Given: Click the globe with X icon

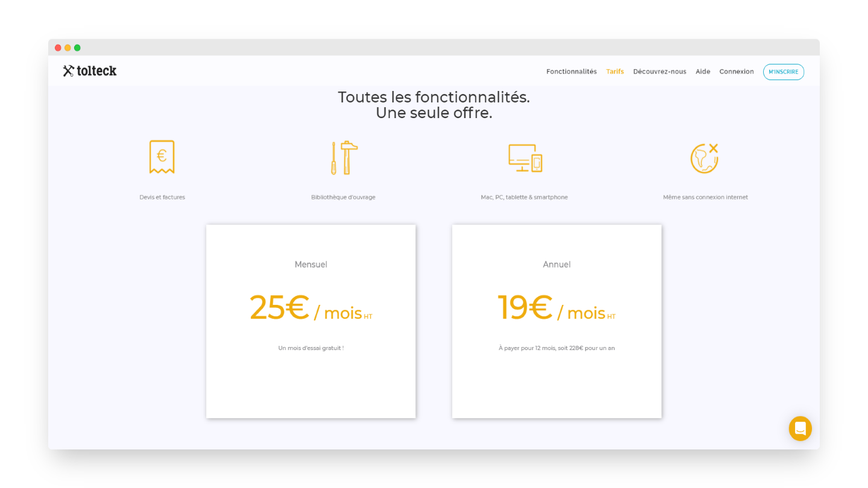Looking at the screenshot, I should pyautogui.click(x=705, y=158).
